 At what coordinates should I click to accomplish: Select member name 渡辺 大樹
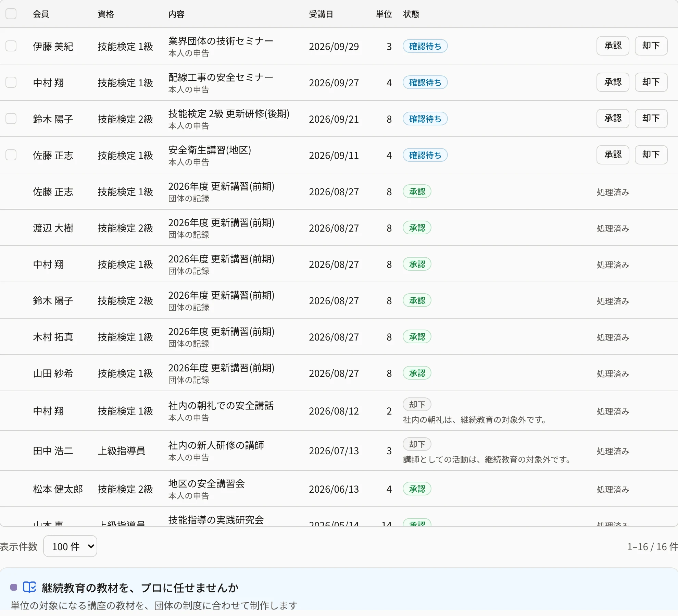point(53,228)
